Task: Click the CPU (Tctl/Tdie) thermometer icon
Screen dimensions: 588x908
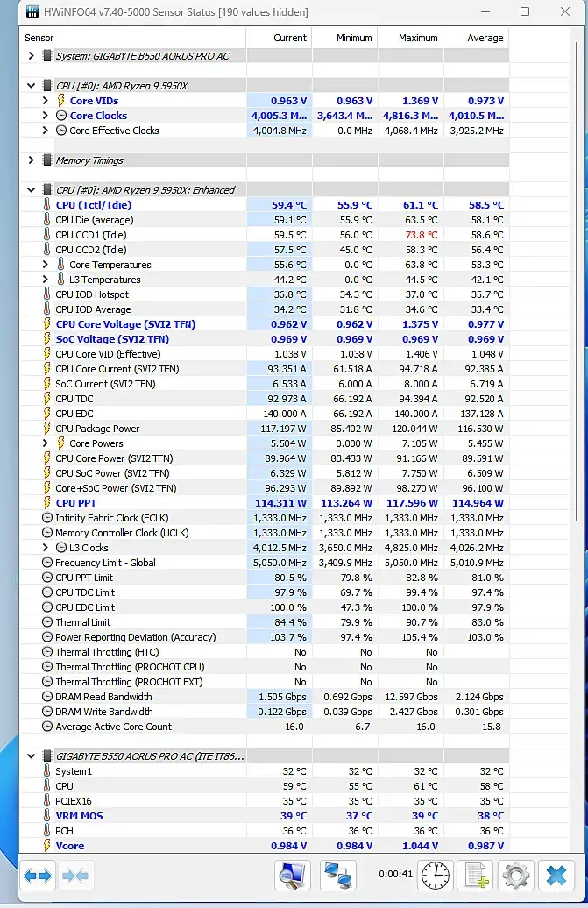Action: tap(46, 205)
